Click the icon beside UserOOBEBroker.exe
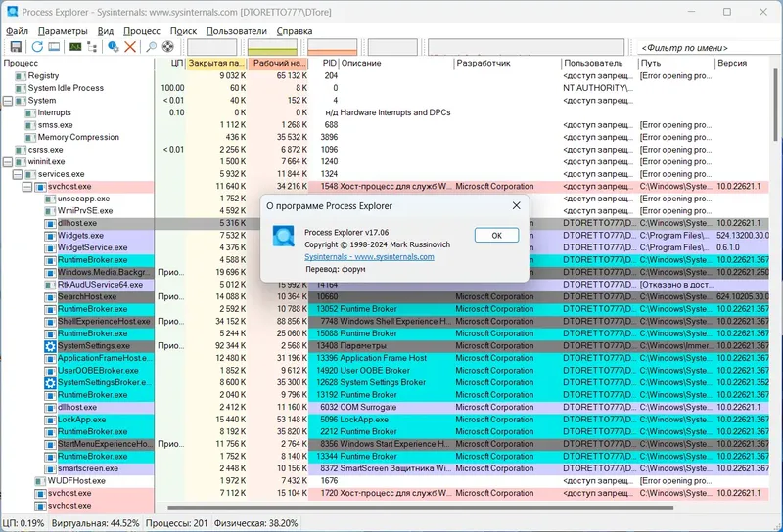The image size is (783, 532). point(50,371)
